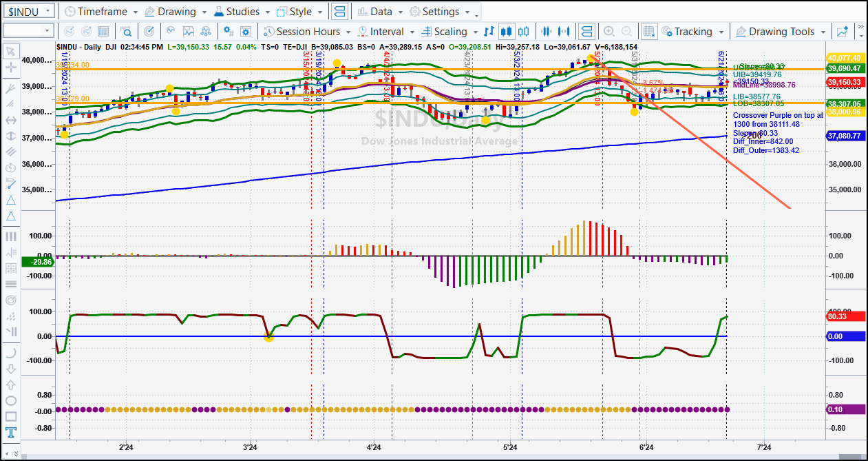Viewport: 868px width, 461px height.
Task: Select the hollow candlestick chart type
Action: tap(524, 31)
